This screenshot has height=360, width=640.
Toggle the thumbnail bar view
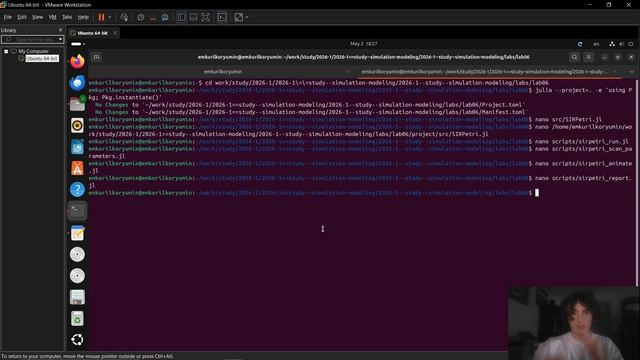click(x=193, y=17)
